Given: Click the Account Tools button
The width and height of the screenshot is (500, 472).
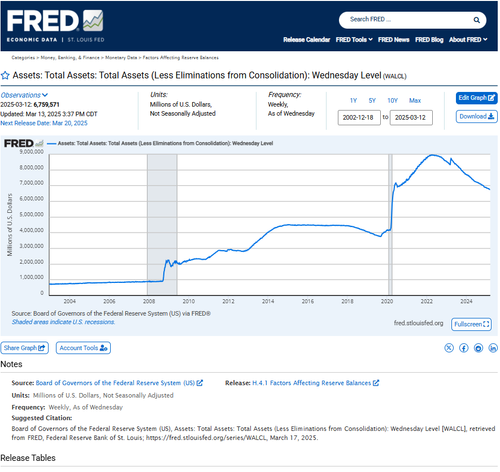Looking at the screenshot, I should 83,348.
